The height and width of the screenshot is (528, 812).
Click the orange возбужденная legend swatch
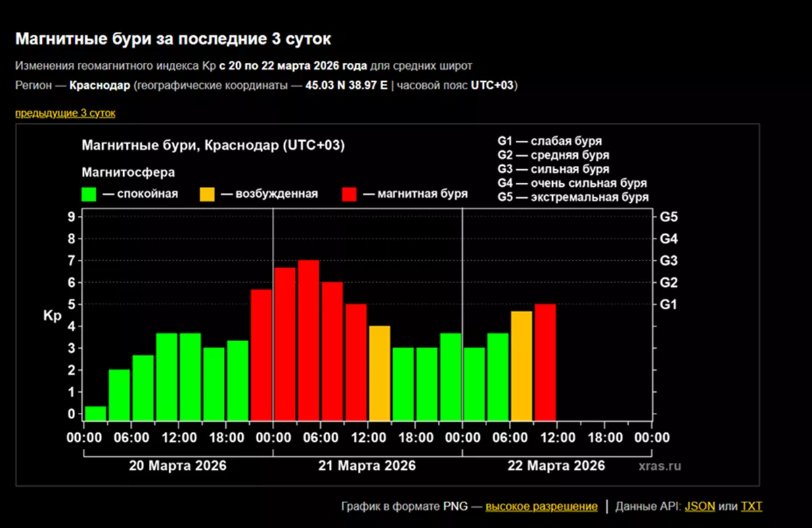point(207,193)
